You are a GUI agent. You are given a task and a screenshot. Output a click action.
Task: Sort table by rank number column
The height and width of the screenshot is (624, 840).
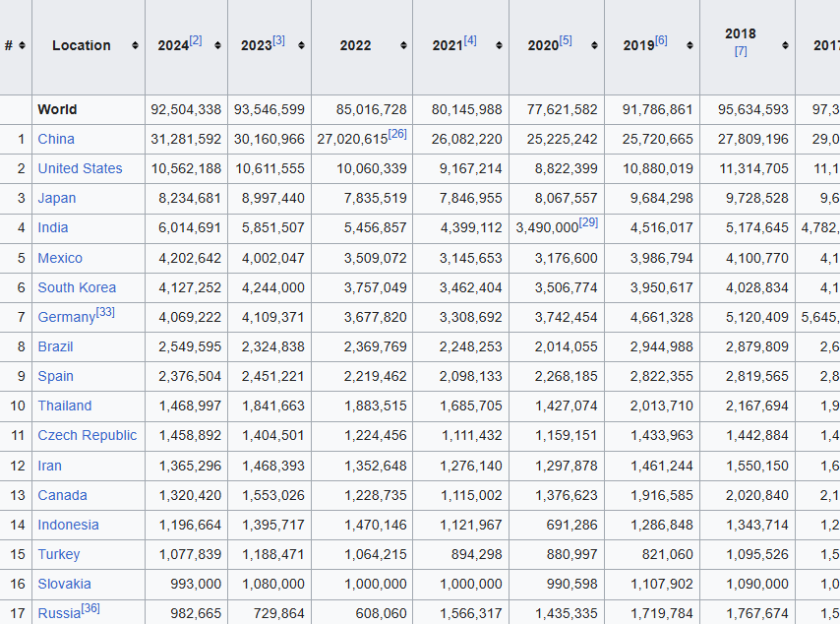tap(22, 45)
